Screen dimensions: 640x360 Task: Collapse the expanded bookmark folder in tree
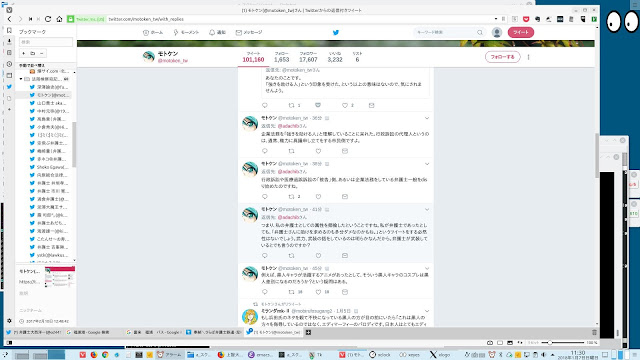21,79
